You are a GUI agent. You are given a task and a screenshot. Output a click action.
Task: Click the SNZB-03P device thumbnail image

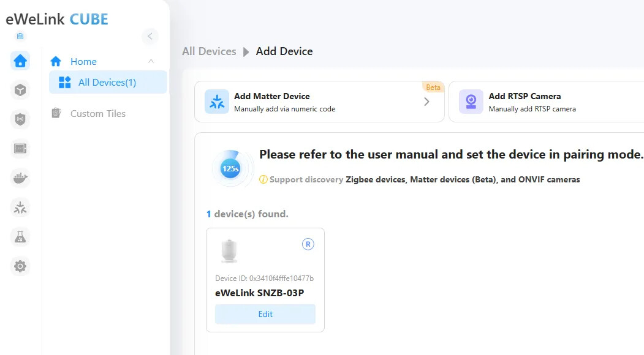point(229,251)
